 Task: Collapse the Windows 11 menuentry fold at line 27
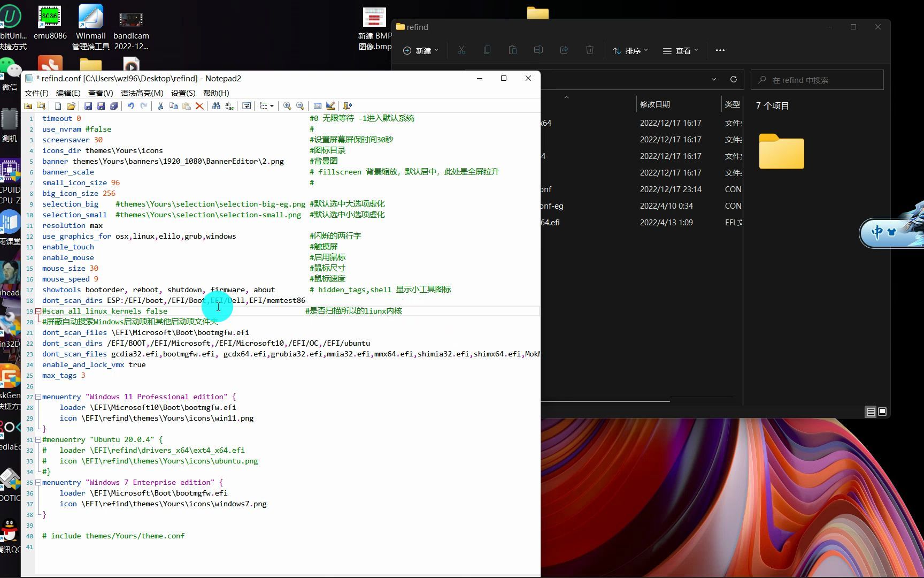38,397
